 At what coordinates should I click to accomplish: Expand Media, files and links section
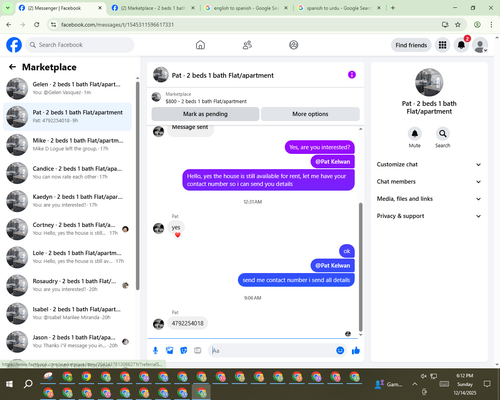coord(429,199)
